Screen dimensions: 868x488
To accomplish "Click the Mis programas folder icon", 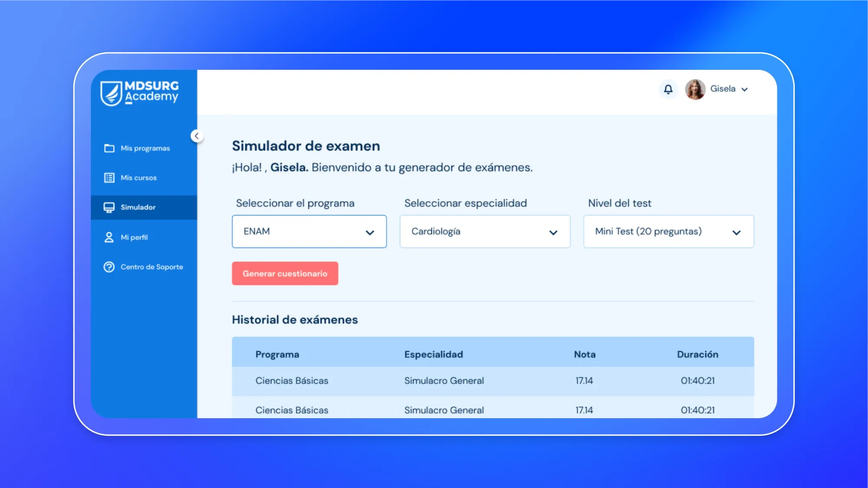I will pos(108,148).
